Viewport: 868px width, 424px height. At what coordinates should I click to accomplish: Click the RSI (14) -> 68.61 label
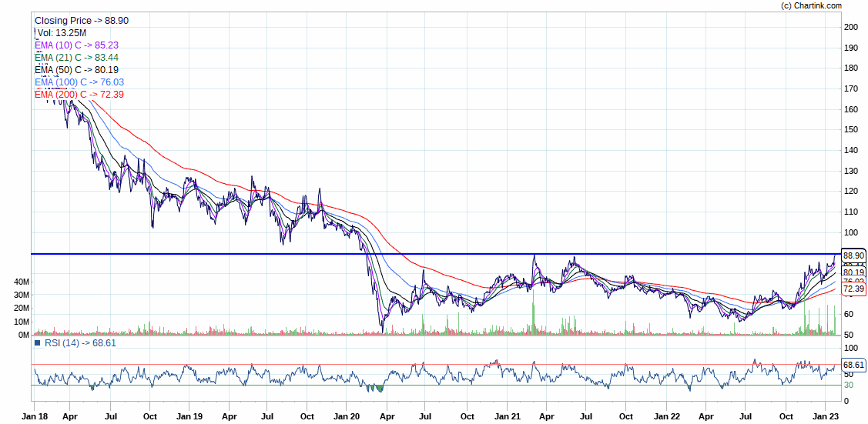click(80, 343)
